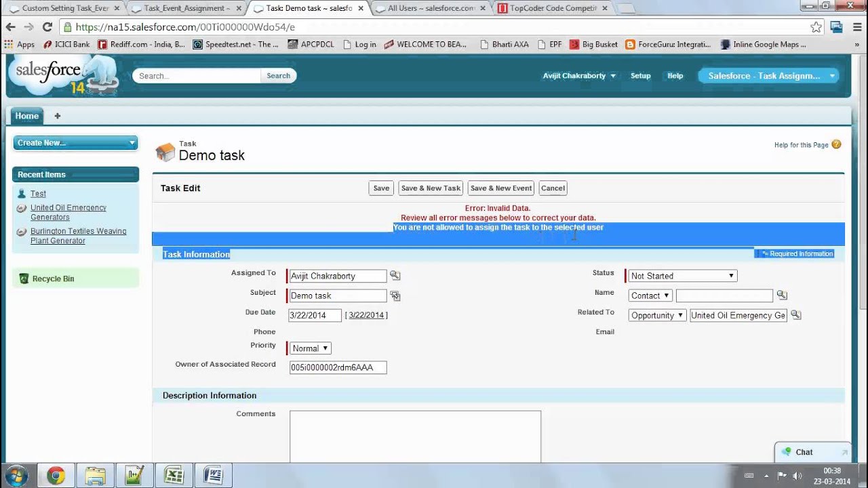Open Word from the taskbar
Screen dimensions: 868x488
pos(213,476)
